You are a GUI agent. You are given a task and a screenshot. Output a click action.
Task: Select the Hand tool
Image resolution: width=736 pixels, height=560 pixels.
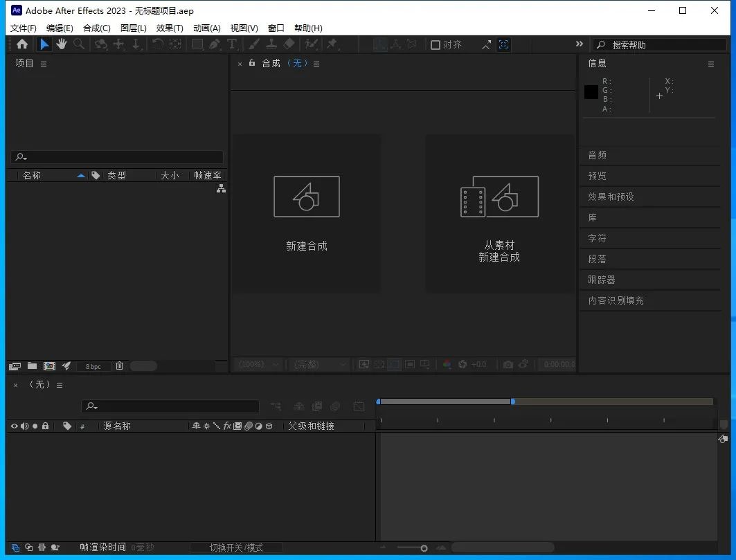click(62, 44)
